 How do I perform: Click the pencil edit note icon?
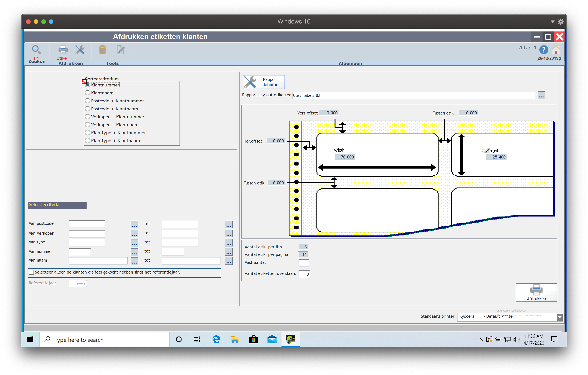point(120,50)
